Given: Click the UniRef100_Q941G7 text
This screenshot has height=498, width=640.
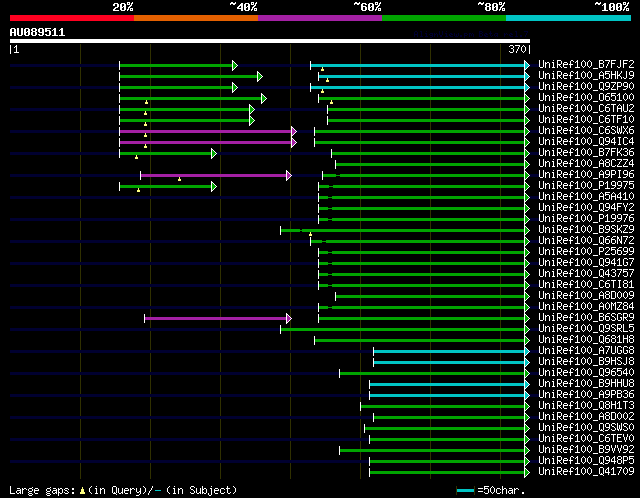Looking at the screenshot, I should pyautogui.click(x=586, y=263).
